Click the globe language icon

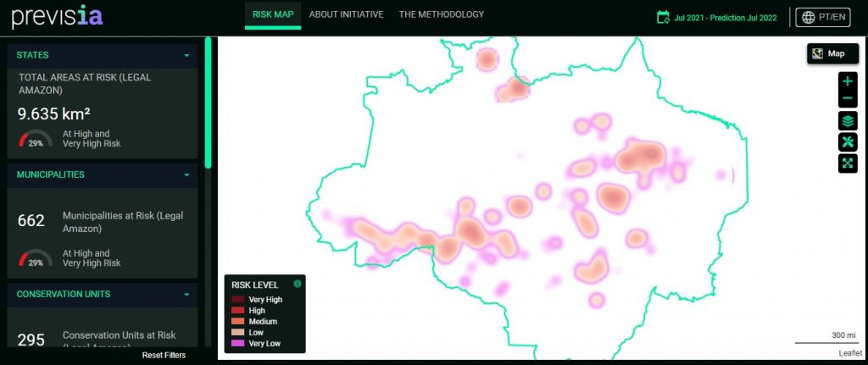(x=809, y=17)
